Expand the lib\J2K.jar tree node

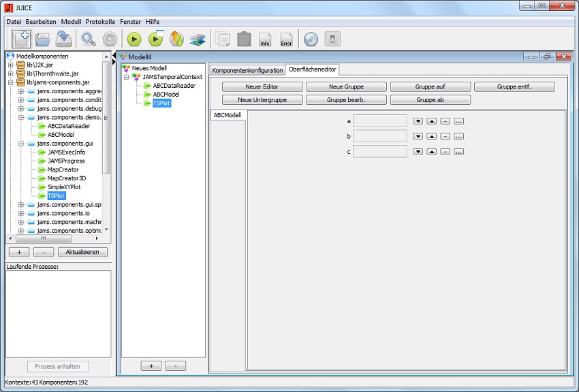click(11, 65)
